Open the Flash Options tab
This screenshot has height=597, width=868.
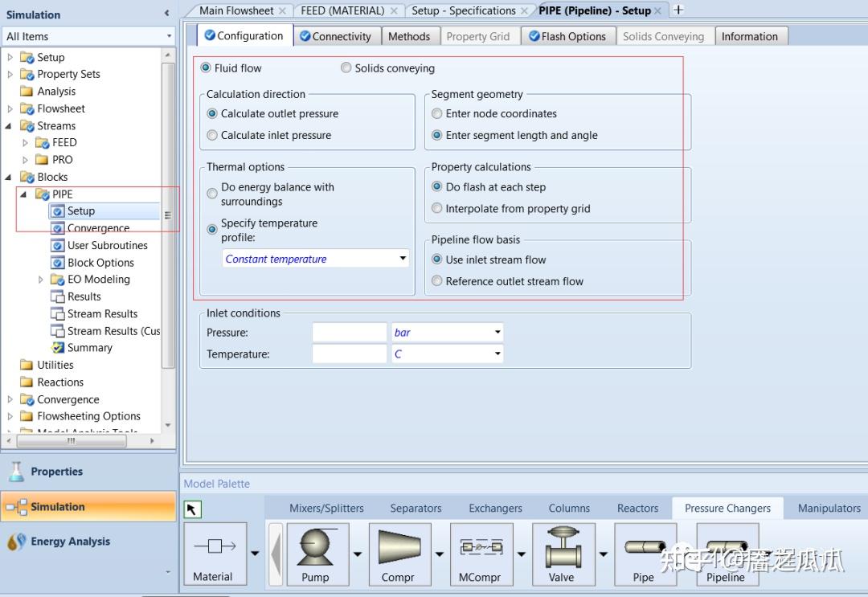(x=567, y=36)
